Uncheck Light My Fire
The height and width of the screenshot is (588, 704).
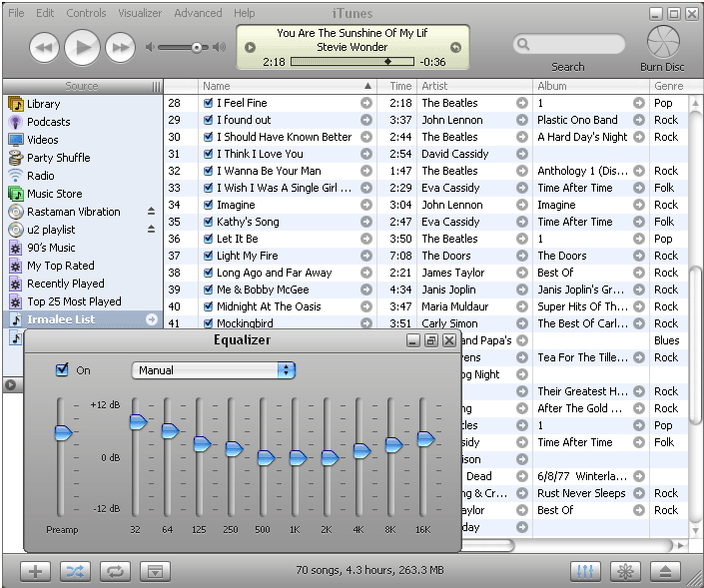(x=208, y=256)
